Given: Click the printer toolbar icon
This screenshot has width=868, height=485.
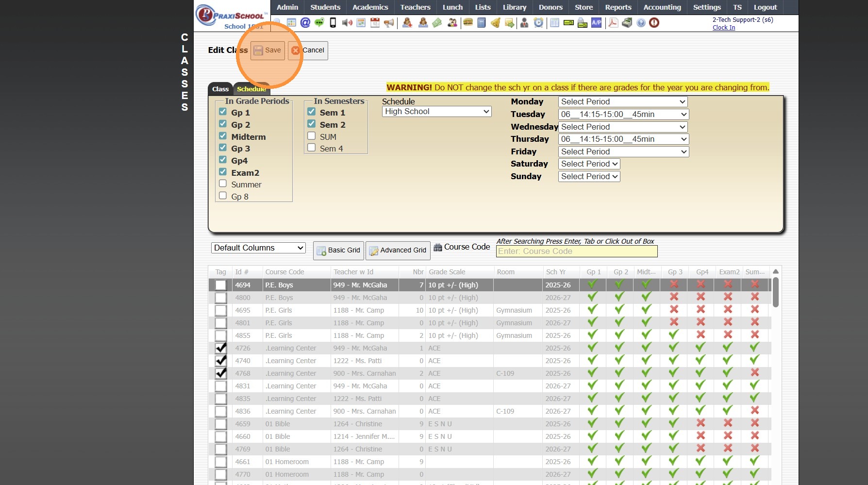Looking at the screenshot, I should tap(583, 22).
